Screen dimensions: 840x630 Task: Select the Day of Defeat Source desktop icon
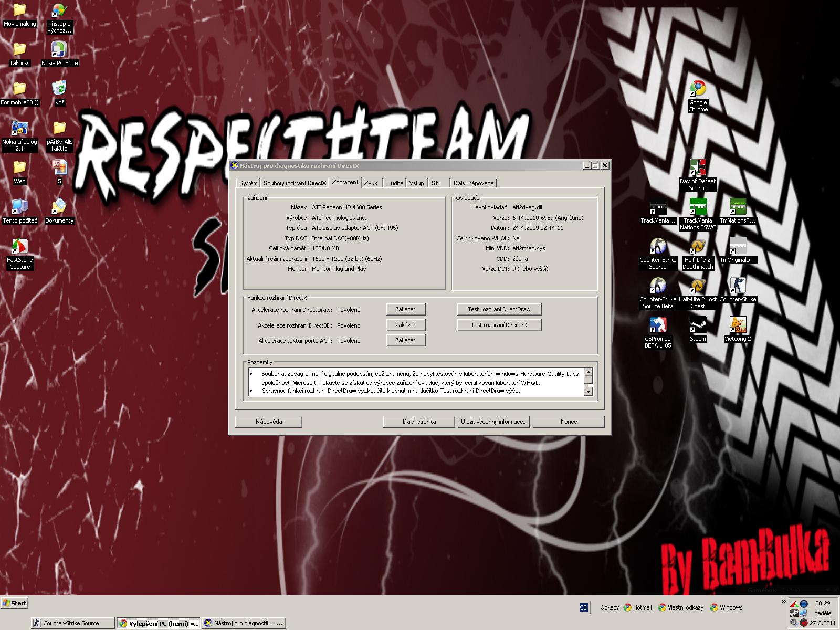698,175
